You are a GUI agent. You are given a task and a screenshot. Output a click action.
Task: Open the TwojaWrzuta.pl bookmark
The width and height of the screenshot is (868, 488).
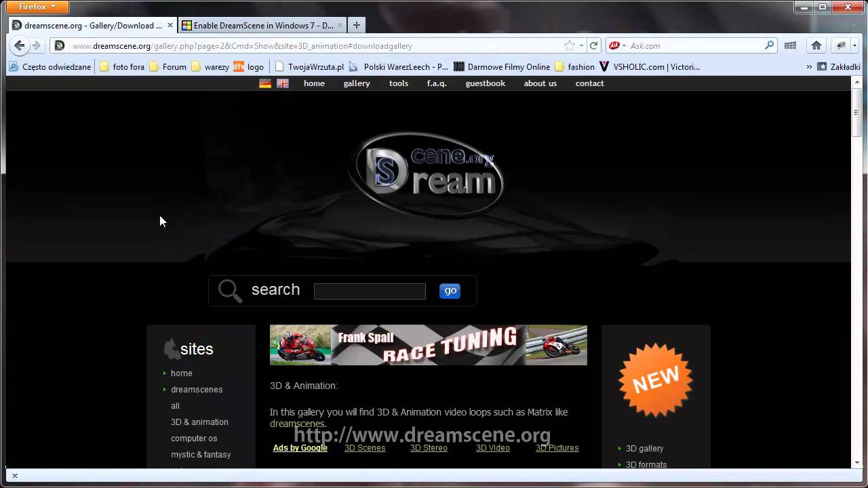click(x=309, y=66)
